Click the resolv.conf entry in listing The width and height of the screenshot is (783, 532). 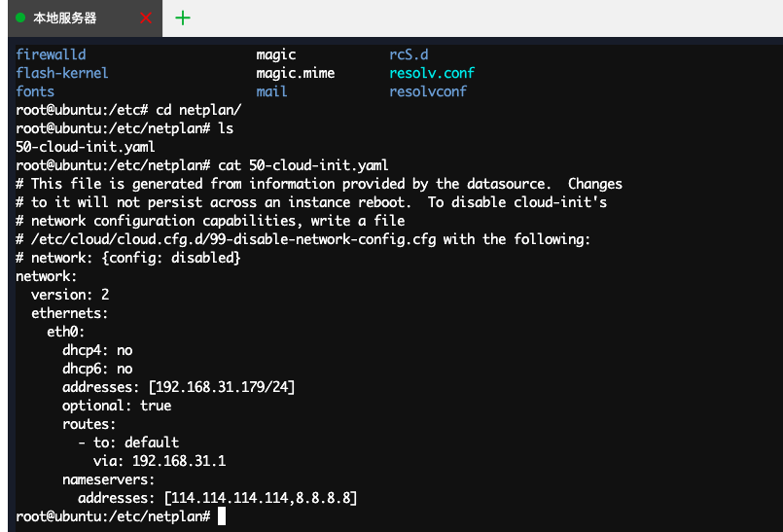pyautogui.click(x=432, y=73)
